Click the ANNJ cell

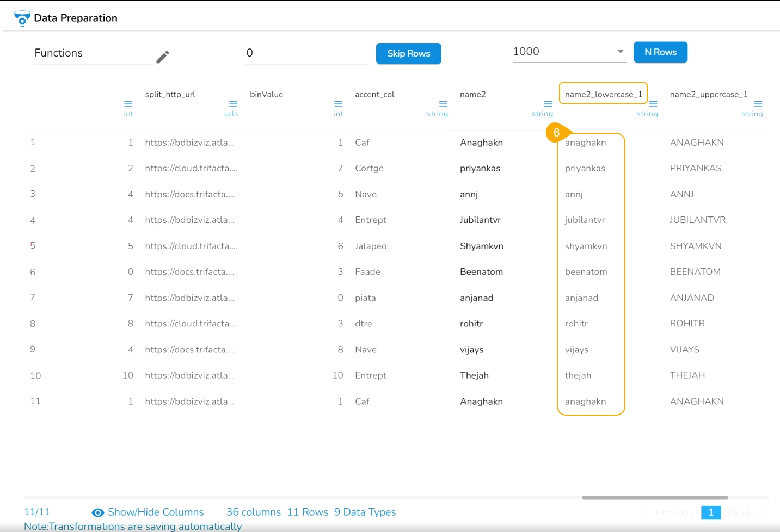point(681,194)
